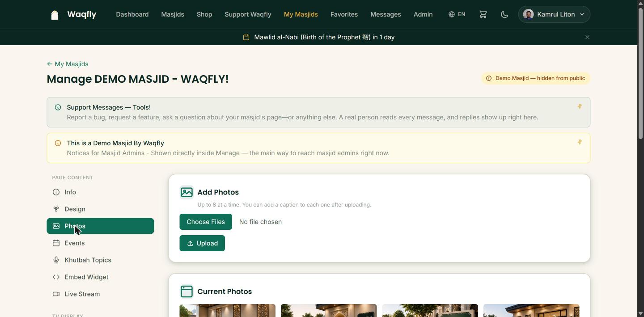Click Kamrul Liton's avatar picture
Image resolution: width=644 pixels, height=317 pixels.
528,14
